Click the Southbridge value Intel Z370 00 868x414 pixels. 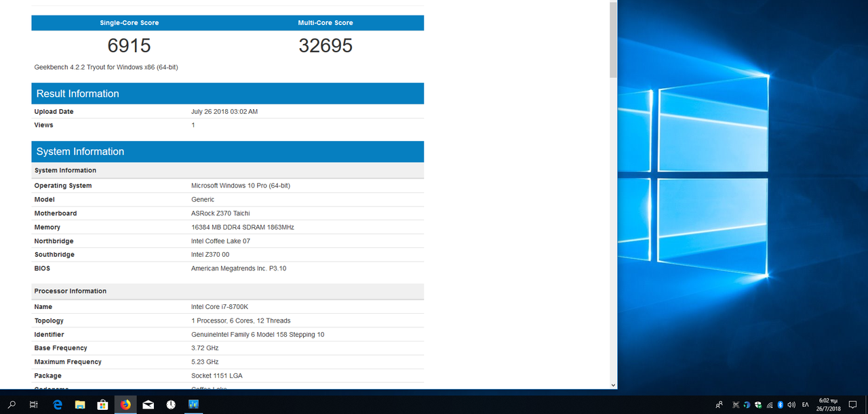[210, 255]
